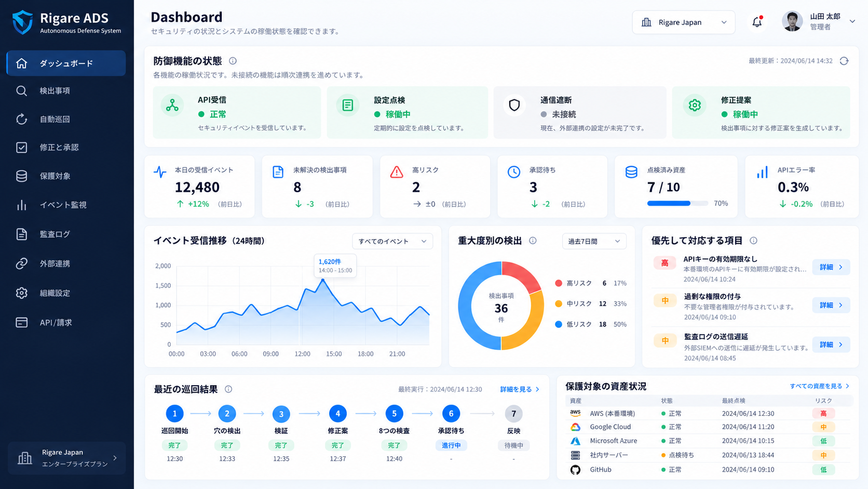Click step 2 穴の検出 circle
The width and height of the screenshot is (868, 489).
pos(227,414)
